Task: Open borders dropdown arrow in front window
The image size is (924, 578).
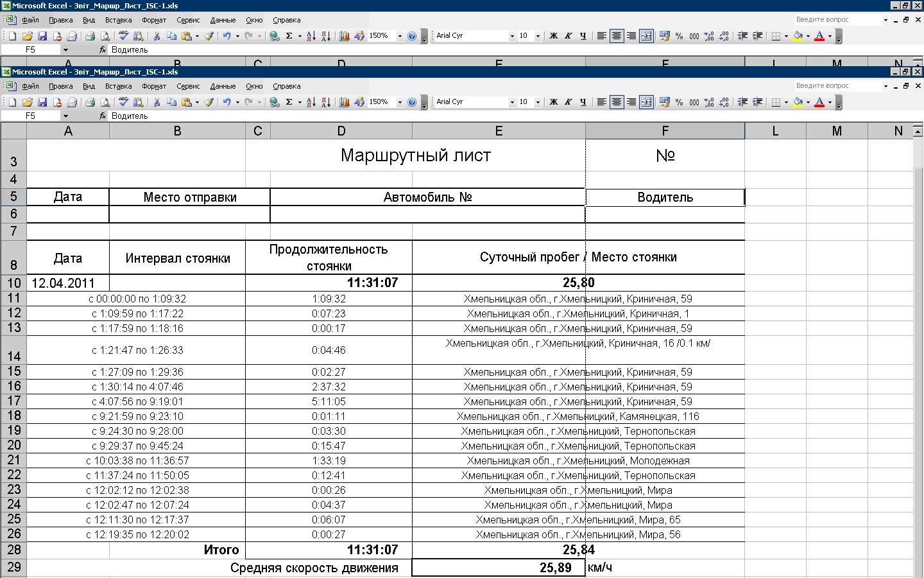Action: 787,102
